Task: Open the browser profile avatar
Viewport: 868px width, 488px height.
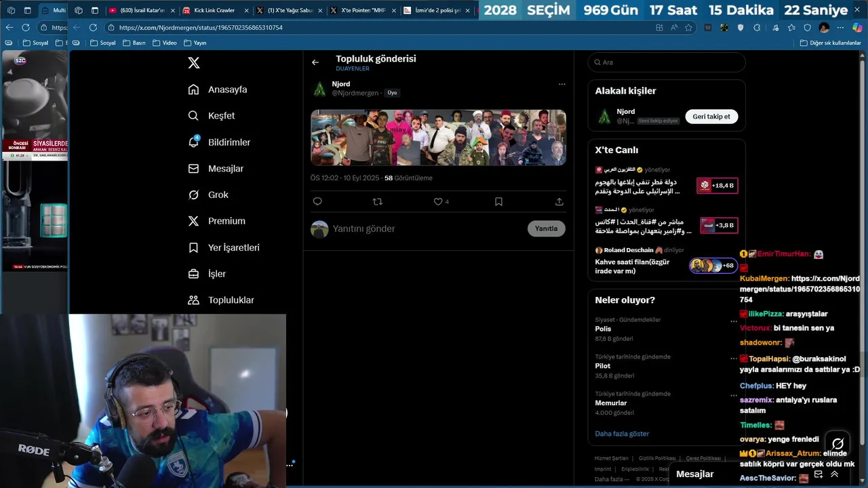Action: [x=824, y=28]
